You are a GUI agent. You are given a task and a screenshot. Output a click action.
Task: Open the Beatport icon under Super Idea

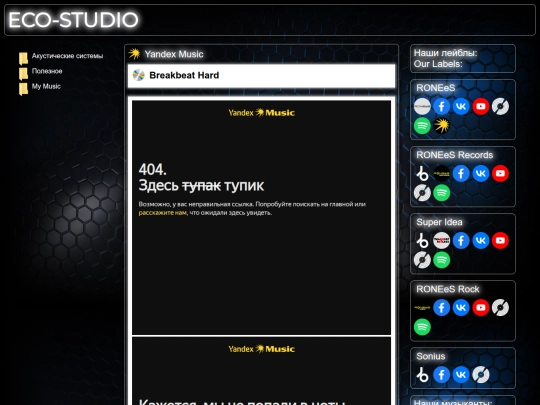click(422, 240)
